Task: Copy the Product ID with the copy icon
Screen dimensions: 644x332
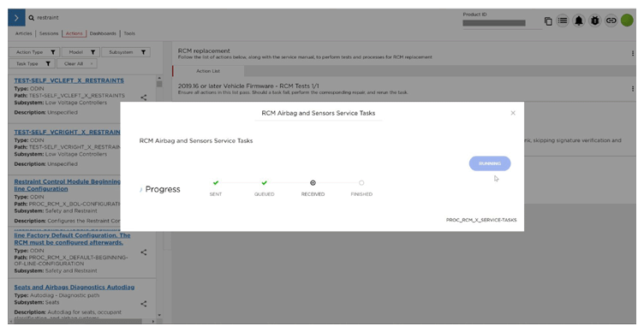Action: coord(548,21)
